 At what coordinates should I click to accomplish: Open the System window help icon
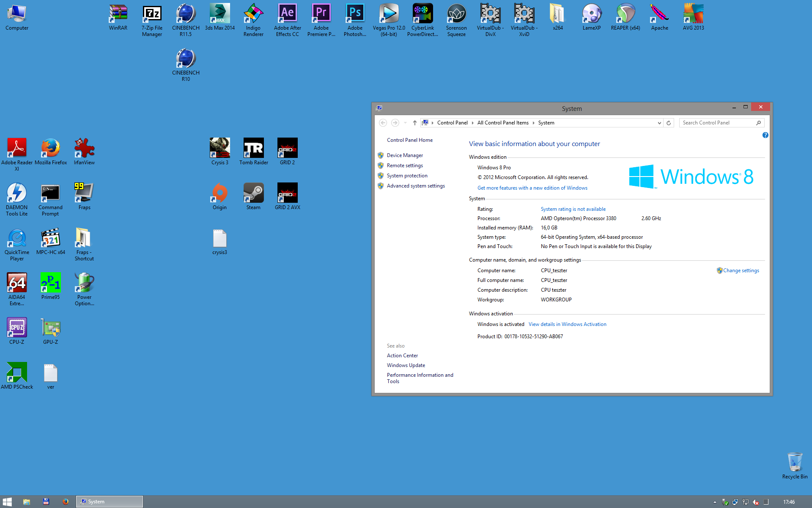[x=765, y=135]
